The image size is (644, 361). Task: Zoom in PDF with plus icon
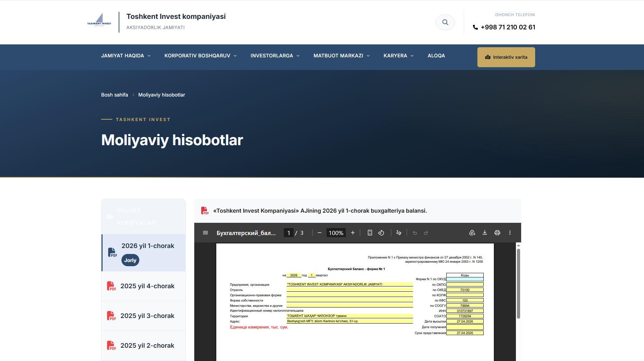coord(353,233)
